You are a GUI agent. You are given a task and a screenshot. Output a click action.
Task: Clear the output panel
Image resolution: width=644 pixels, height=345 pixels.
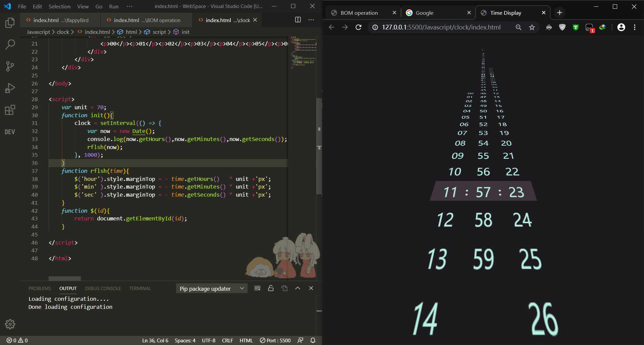click(258, 288)
